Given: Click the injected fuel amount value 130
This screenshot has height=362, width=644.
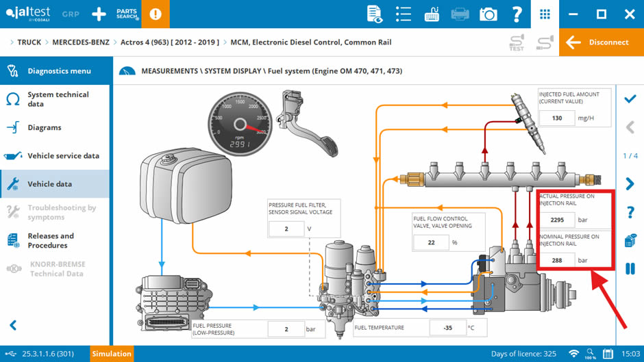Looking at the screenshot, I should (x=557, y=118).
